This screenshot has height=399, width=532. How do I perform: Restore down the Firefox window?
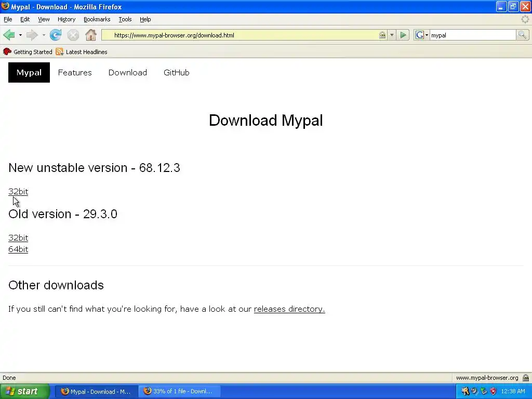513,6
